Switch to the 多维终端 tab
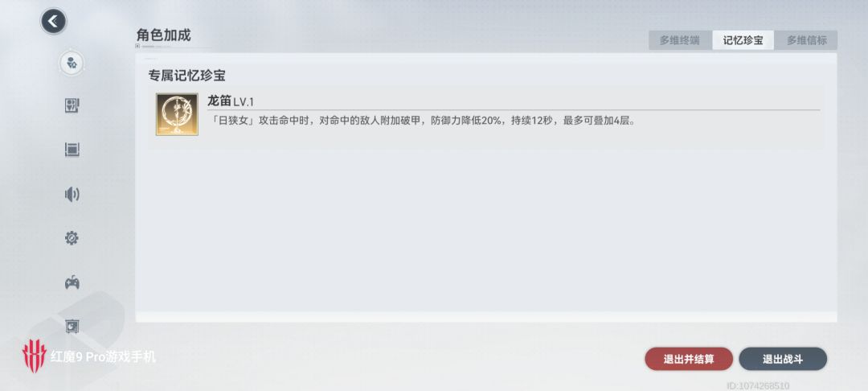The height and width of the screenshot is (391, 868). click(679, 40)
